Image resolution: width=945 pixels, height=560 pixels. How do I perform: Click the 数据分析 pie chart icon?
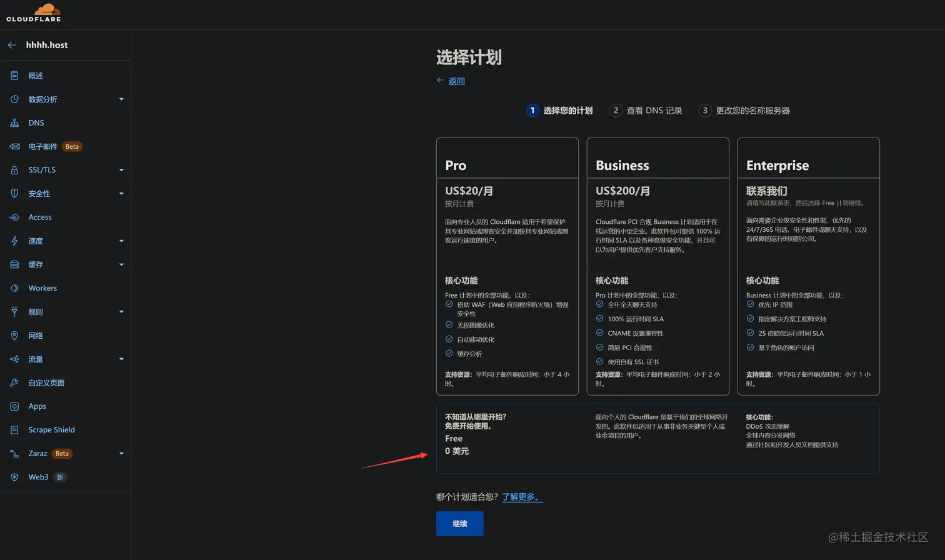coord(14,99)
